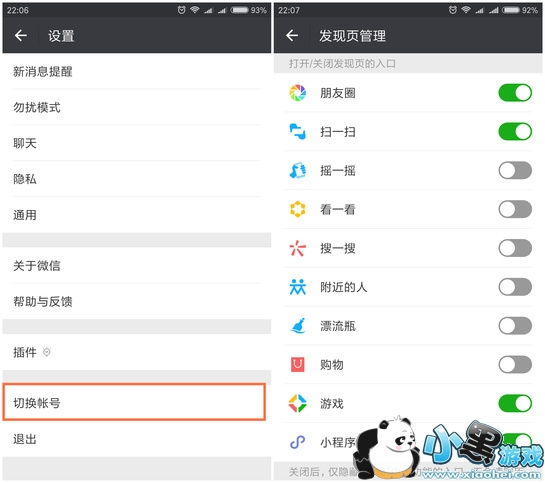Tap the 搜一搜 red star icon

coord(298,248)
